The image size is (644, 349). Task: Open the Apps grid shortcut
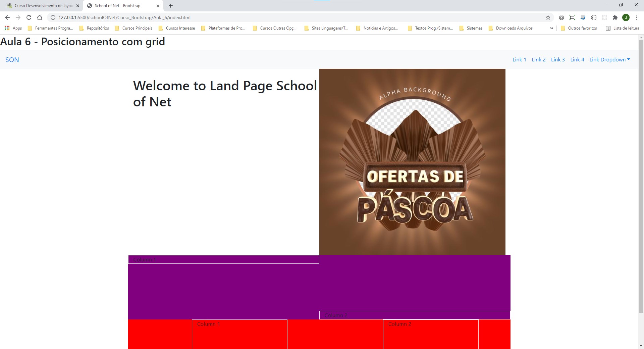coord(13,28)
